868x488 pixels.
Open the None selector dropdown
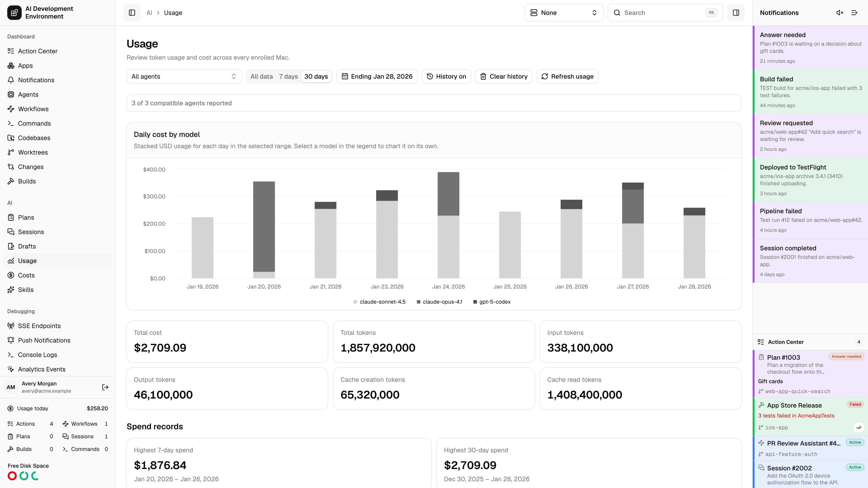tap(564, 13)
